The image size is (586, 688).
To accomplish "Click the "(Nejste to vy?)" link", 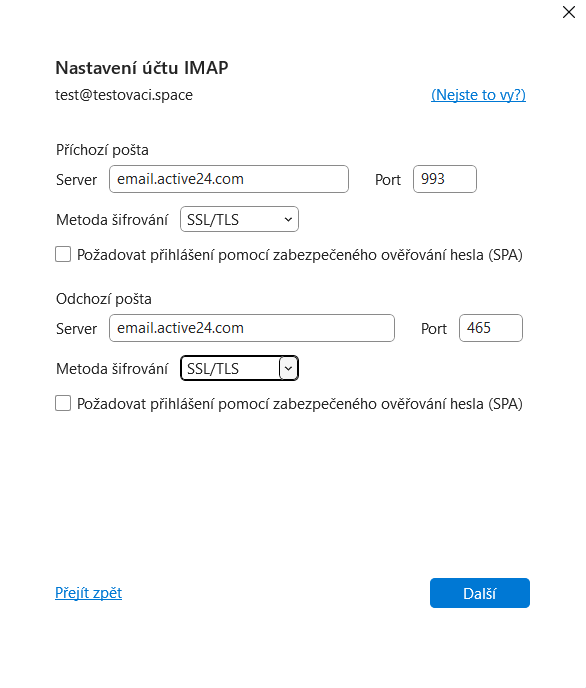I will (478, 95).
